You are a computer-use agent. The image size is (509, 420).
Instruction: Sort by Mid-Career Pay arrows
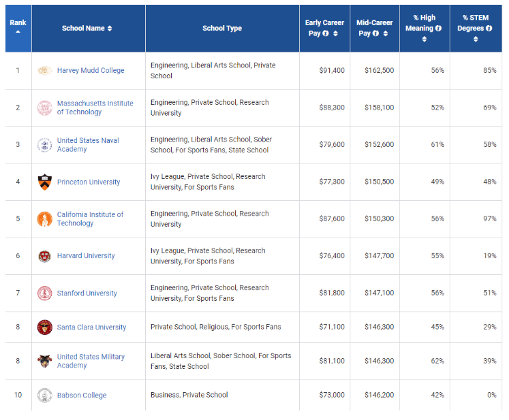click(384, 33)
